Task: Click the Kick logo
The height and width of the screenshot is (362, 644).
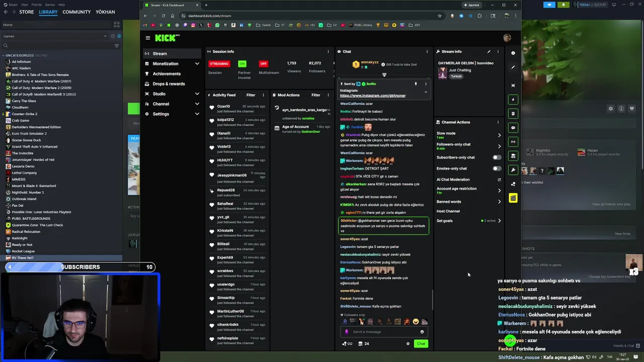Action: tap(167, 38)
